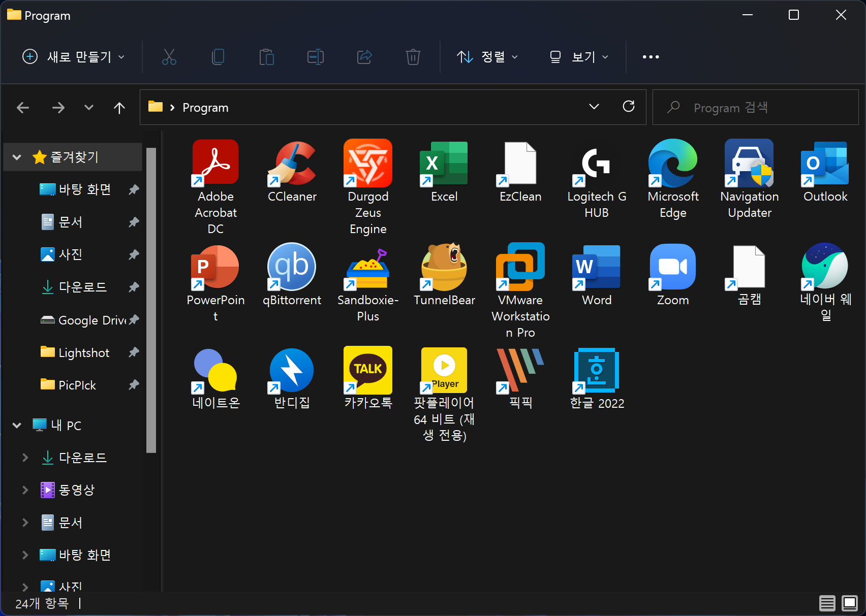Switch to large icons view layout
866x616 pixels.
coord(849,603)
